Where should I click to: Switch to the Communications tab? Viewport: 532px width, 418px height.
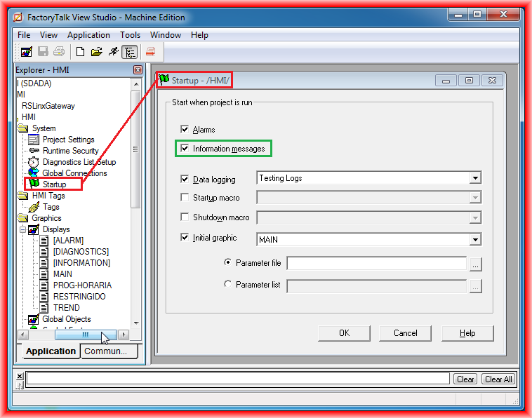point(109,351)
